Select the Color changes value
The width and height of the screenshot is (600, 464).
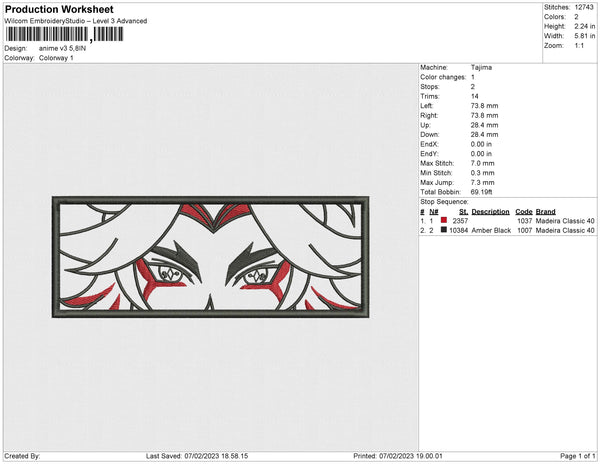(x=473, y=77)
